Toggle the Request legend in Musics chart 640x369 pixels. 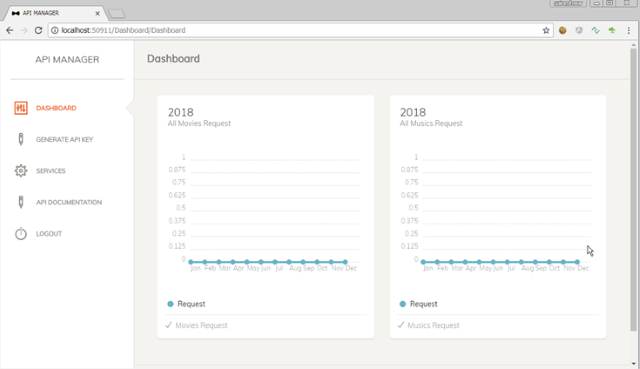(418, 304)
